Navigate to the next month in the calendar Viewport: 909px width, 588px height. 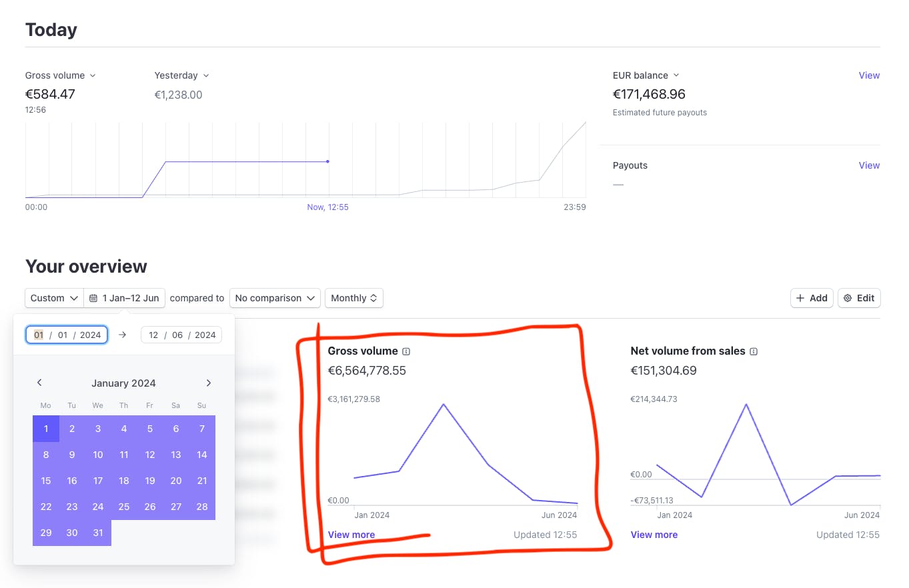tap(208, 383)
